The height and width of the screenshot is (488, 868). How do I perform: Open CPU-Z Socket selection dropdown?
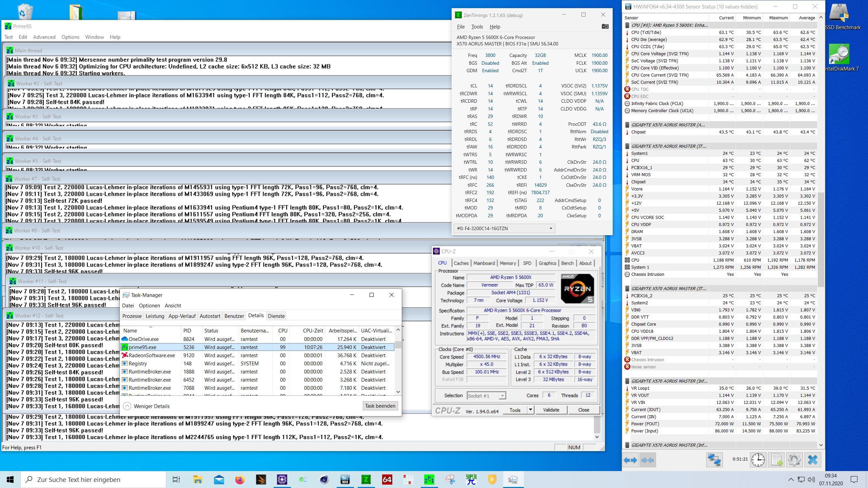tap(486, 395)
